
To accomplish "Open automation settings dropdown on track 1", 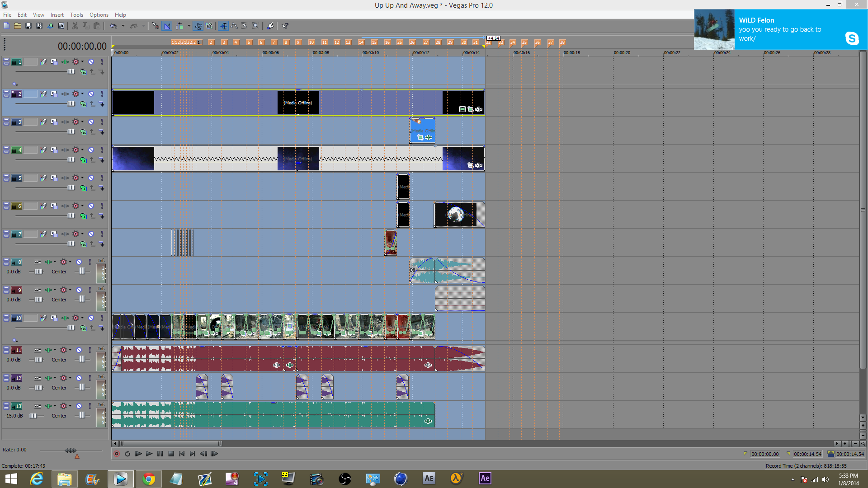I will 82,62.
